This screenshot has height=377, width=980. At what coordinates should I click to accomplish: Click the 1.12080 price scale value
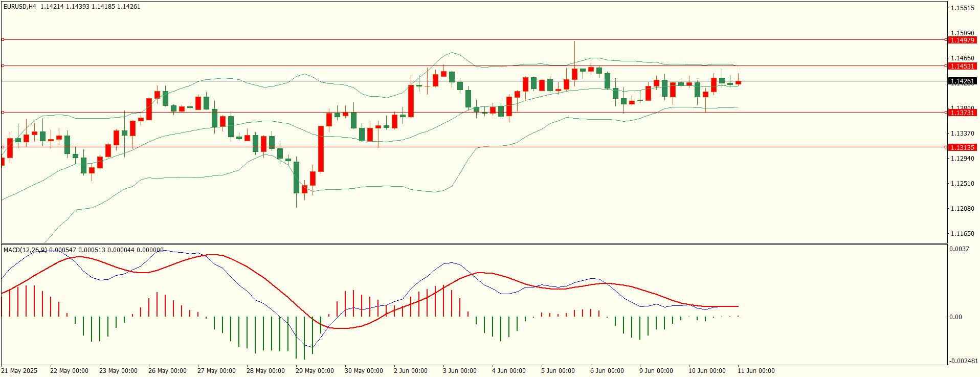pyautogui.click(x=962, y=209)
